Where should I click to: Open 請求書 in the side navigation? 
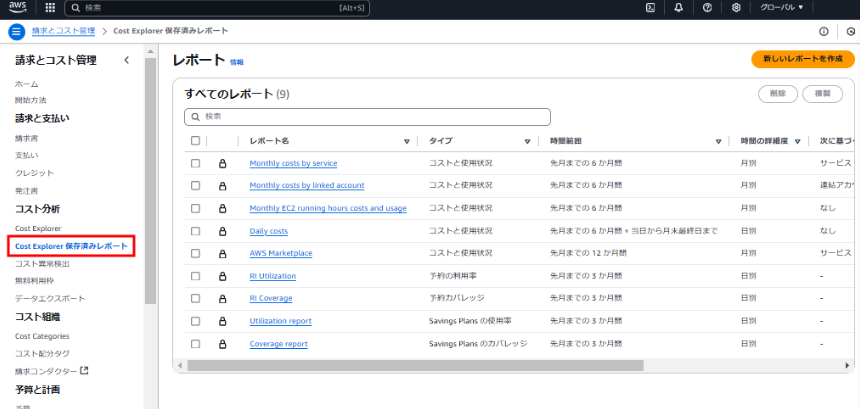click(x=26, y=139)
